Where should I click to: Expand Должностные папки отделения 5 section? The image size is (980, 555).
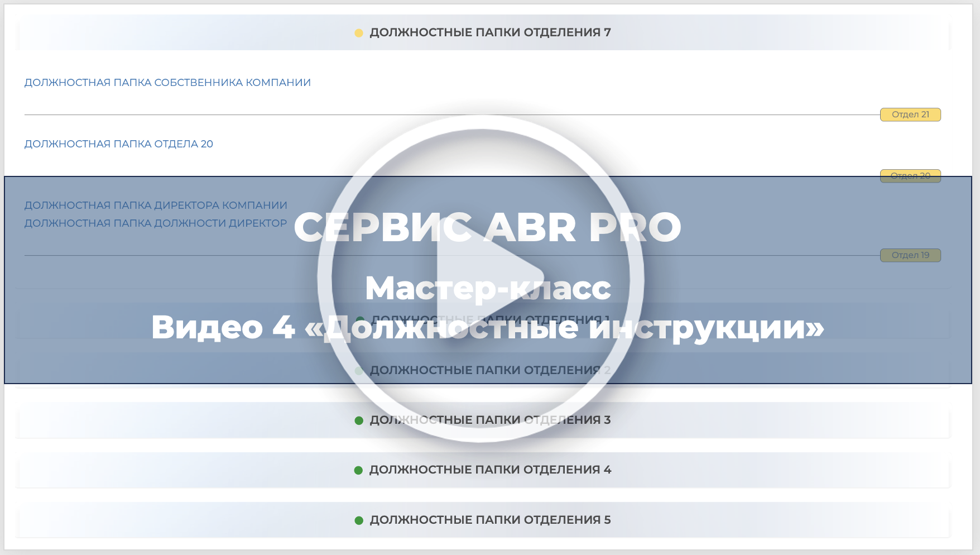point(483,520)
